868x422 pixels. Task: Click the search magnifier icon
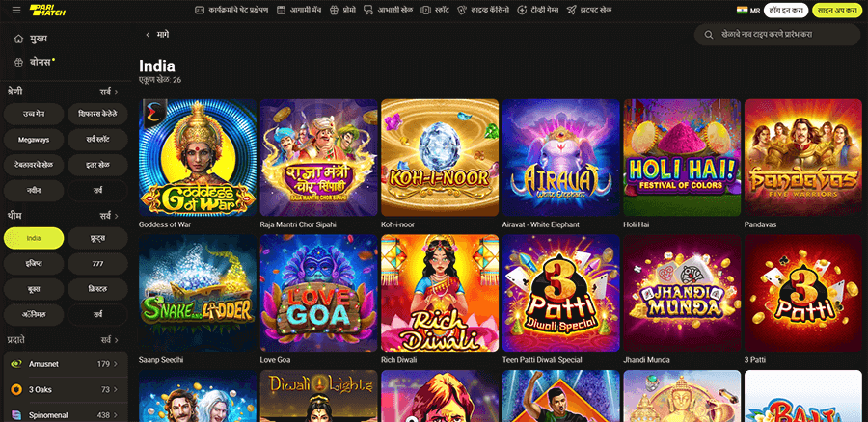pos(709,35)
